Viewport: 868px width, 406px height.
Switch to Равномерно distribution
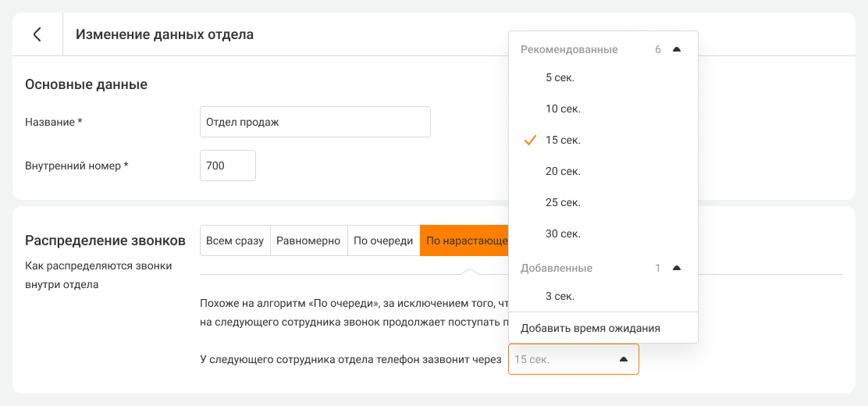308,240
